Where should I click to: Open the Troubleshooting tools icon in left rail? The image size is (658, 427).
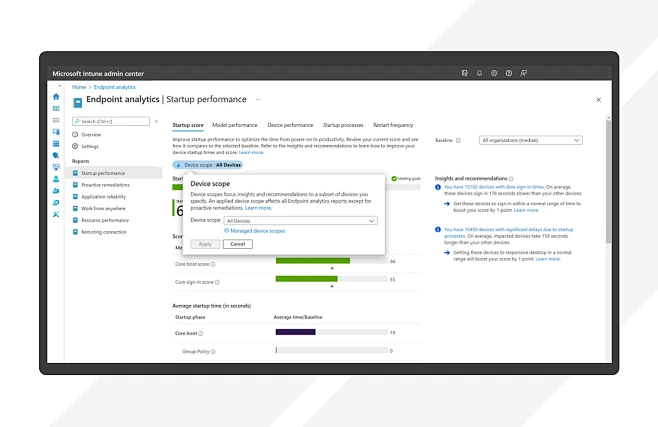click(56, 214)
